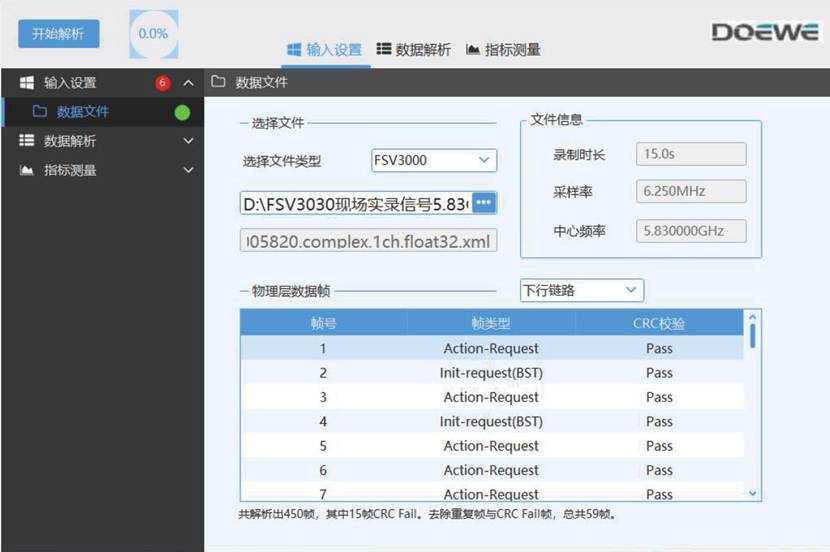Click the folder icon in the 数据文件 header

tap(218, 83)
